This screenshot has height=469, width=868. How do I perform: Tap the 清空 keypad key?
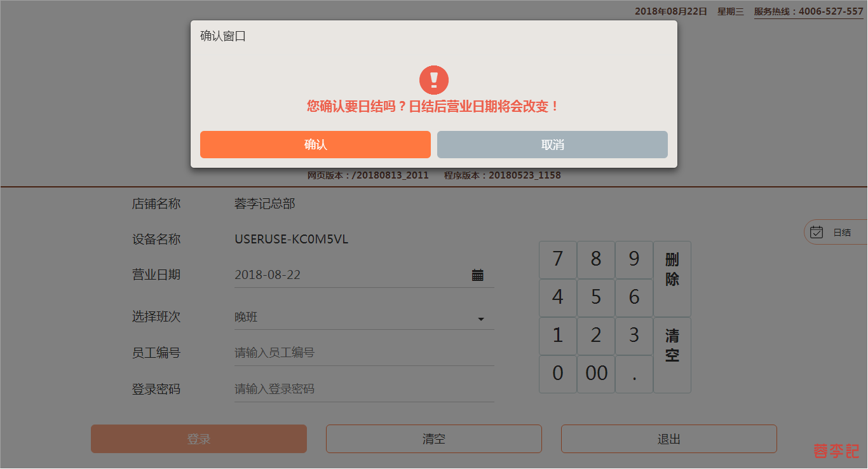672,355
